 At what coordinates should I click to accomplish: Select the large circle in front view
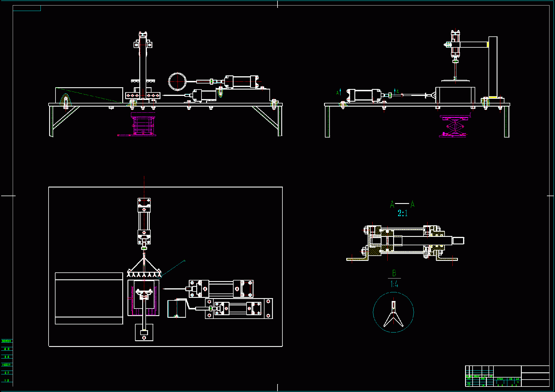(177, 81)
